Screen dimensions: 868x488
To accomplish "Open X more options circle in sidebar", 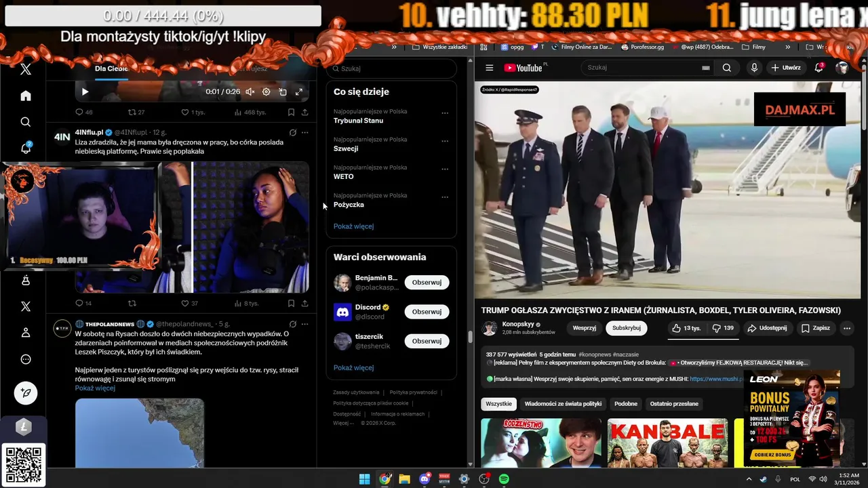I will pos(26,359).
